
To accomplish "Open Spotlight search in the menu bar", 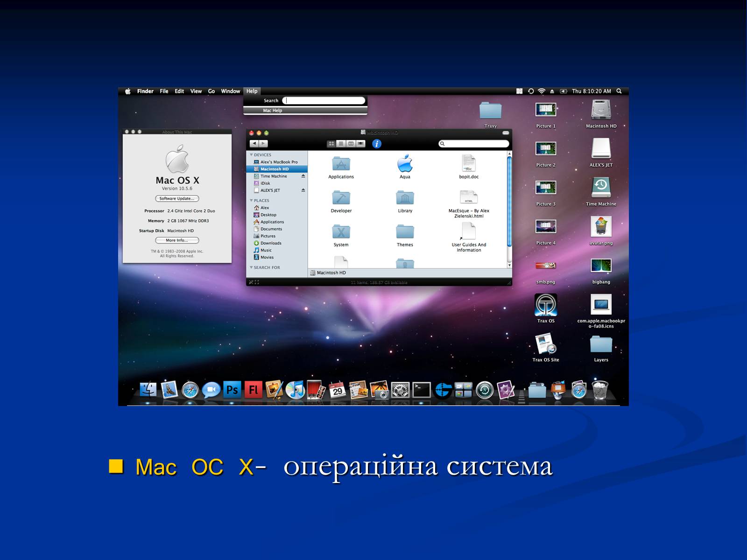I will pos(619,91).
